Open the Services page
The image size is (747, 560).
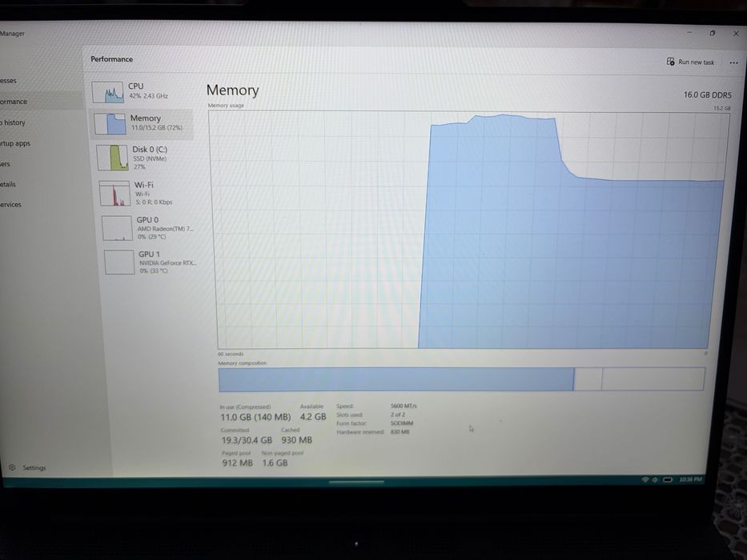[x=10, y=205]
